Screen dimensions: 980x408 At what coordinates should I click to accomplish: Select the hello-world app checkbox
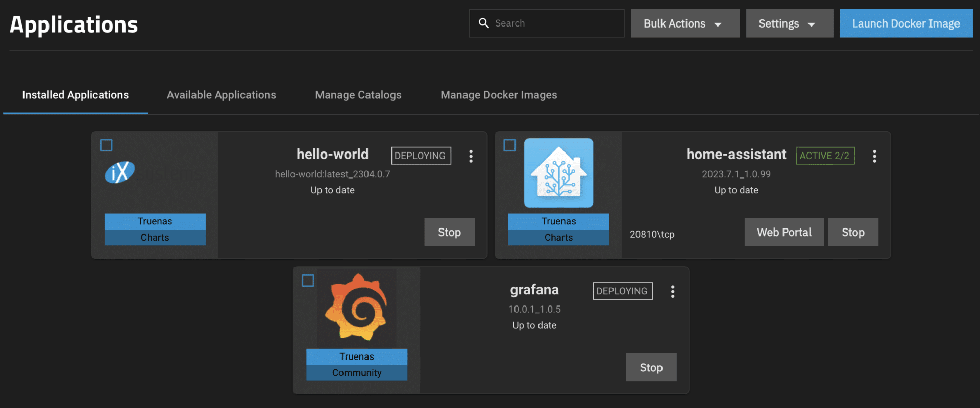(106, 145)
